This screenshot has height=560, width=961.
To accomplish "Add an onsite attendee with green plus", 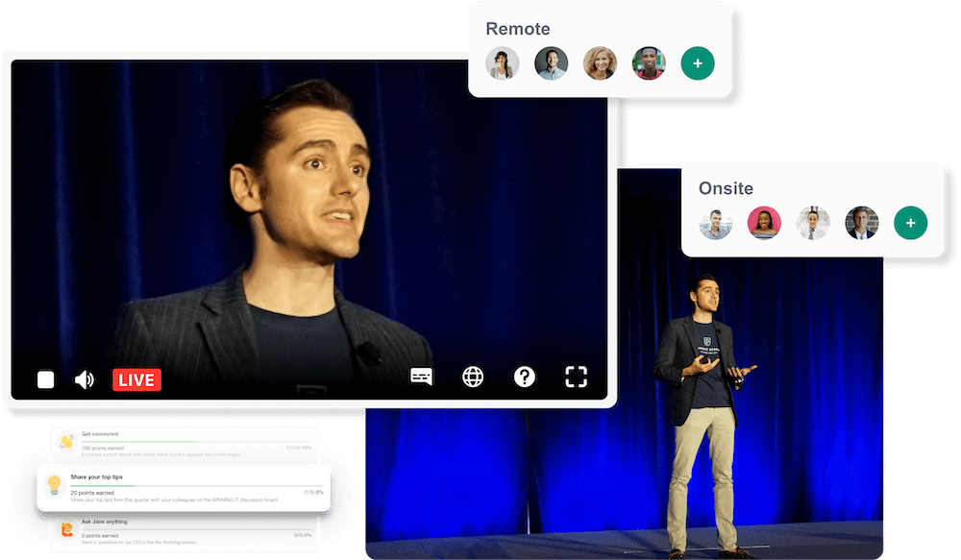I will pos(910,223).
